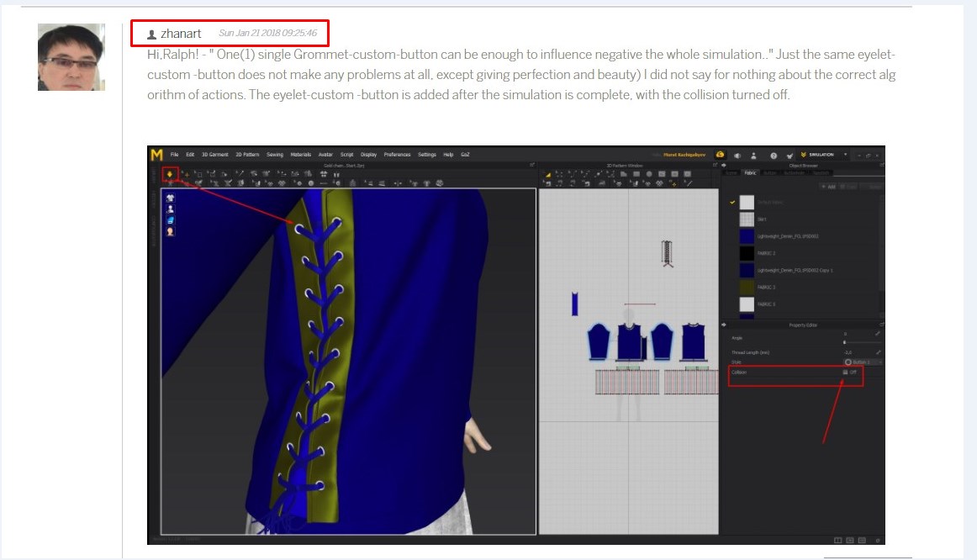Open the GoZ menu

click(x=466, y=155)
